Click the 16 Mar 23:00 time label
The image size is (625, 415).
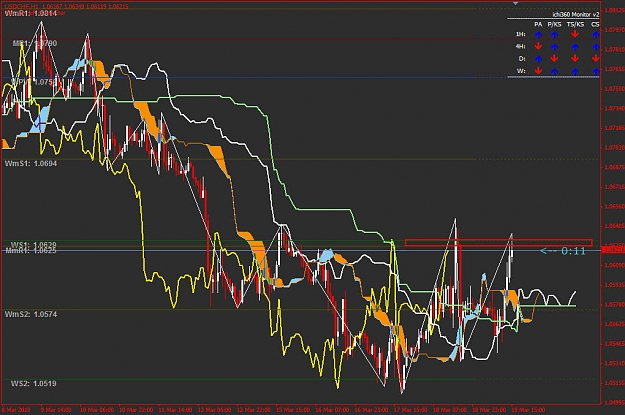371,410
